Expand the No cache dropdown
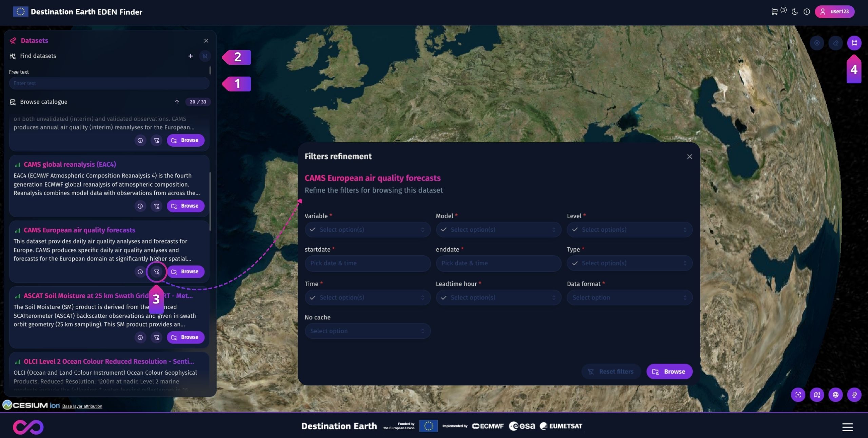 click(368, 331)
